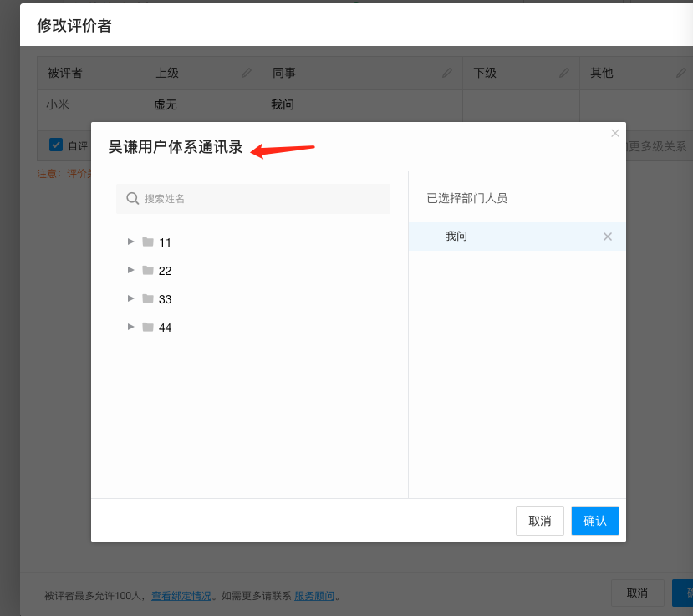Toggle the 自评 checkbox

56,145
